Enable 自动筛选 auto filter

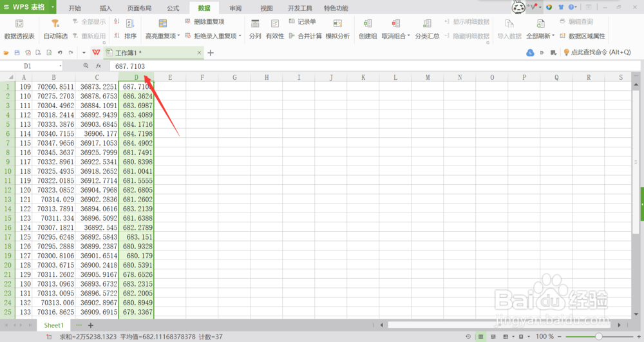[55, 29]
